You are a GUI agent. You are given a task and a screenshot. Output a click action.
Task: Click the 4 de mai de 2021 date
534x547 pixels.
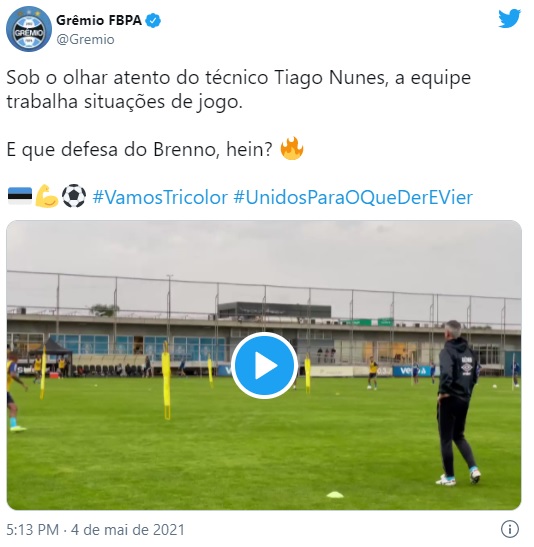click(x=128, y=530)
